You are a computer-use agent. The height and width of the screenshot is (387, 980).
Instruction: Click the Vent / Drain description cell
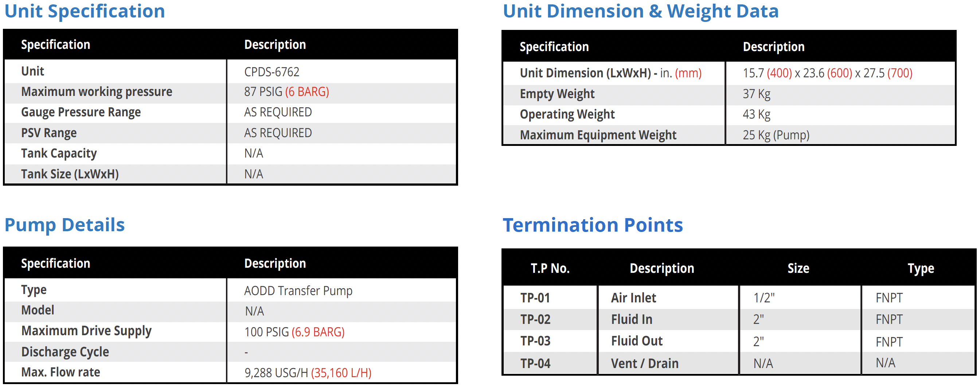pos(644,363)
